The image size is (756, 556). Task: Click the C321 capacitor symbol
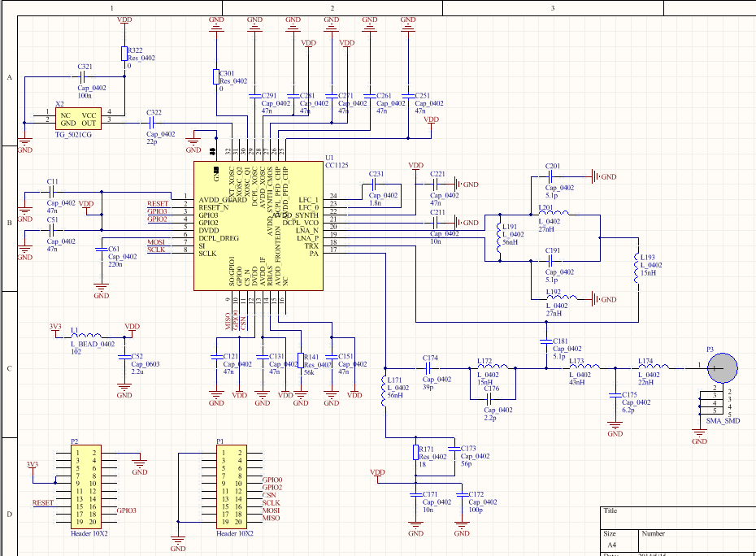coord(82,76)
